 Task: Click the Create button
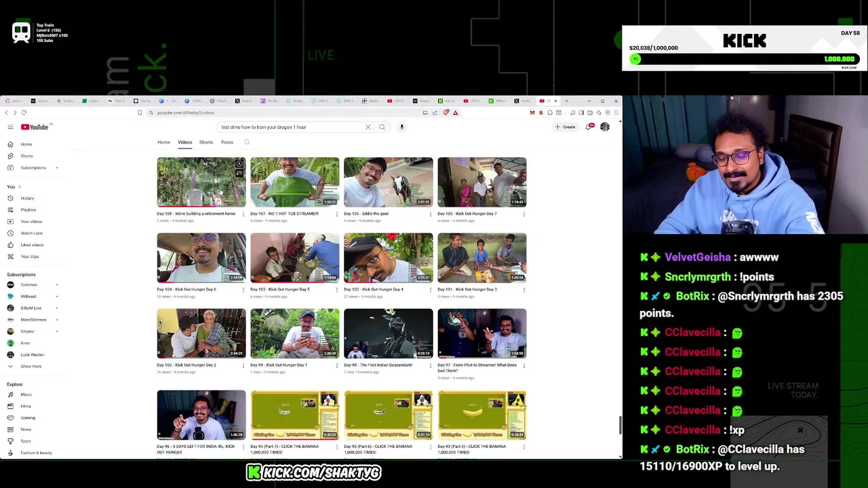(565, 127)
